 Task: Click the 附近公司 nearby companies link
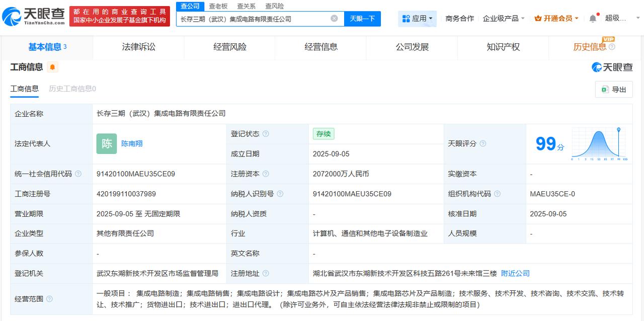click(515, 273)
